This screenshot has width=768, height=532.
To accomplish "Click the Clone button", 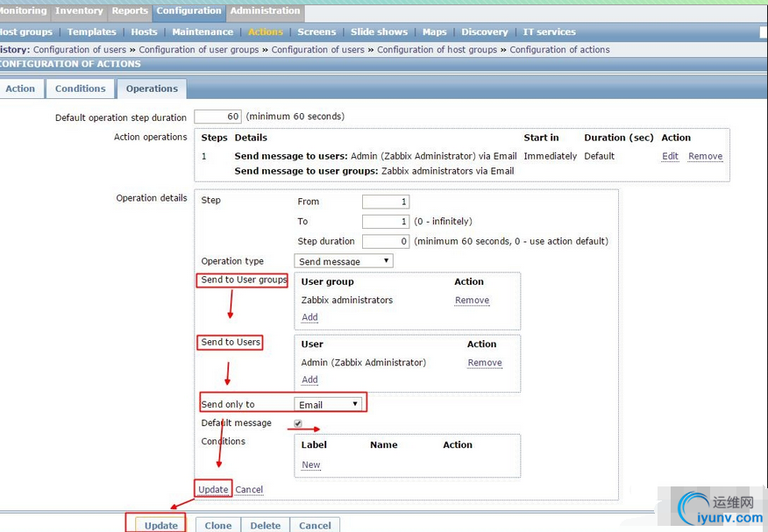I will (218, 525).
